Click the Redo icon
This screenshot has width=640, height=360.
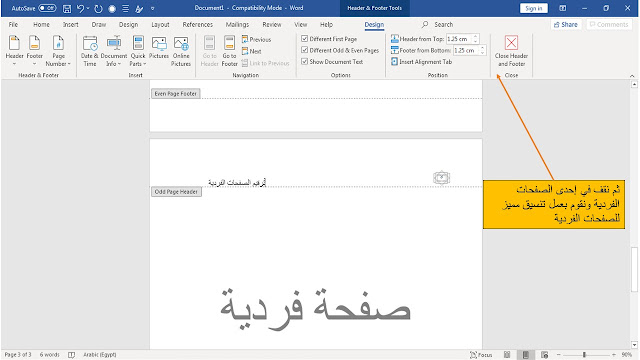click(x=98, y=9)
